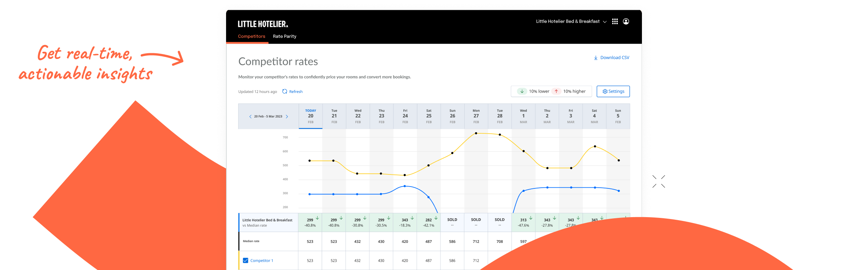Click the Download CSV arrow icon
868x270 pixels.
tap(596, 58)
